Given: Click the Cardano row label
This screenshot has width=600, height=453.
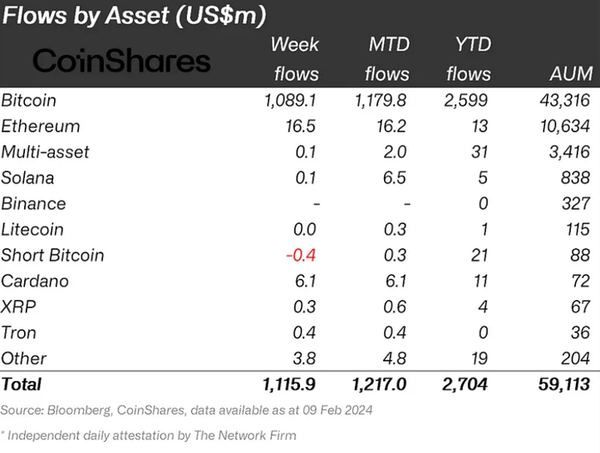Looking at the screenshot, I should coord(34,281).
